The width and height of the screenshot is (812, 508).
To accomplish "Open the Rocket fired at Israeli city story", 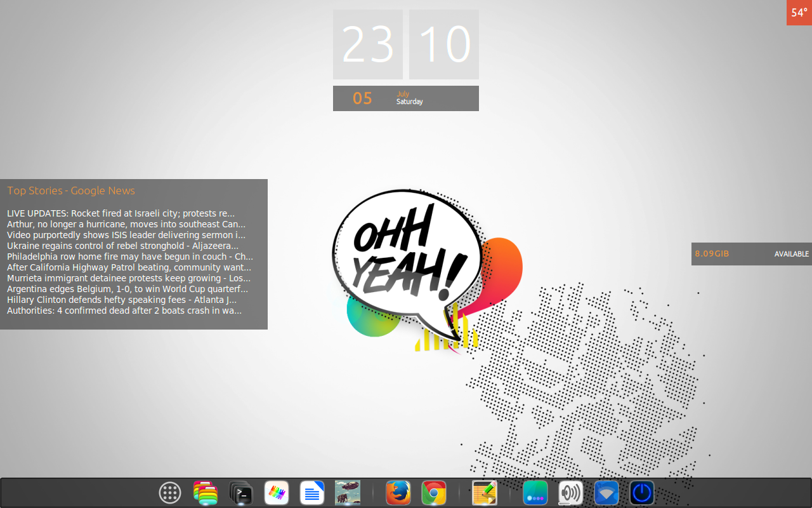I will pyautogui.click(x=121, y=213).
